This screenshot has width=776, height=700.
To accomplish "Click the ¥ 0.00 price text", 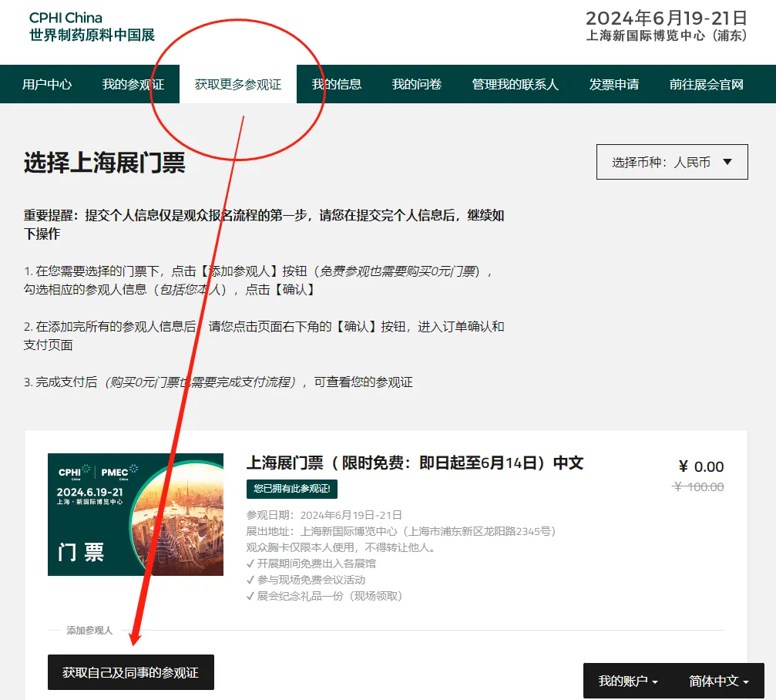I will point(700,466).
